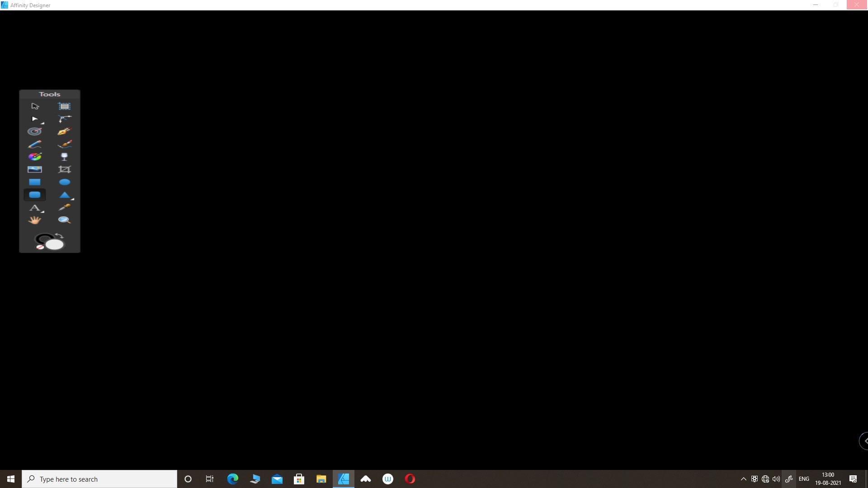The height and width of the screenshot is (488, 868).
Task: Open Task View on the taskbar
Action: 210,479
